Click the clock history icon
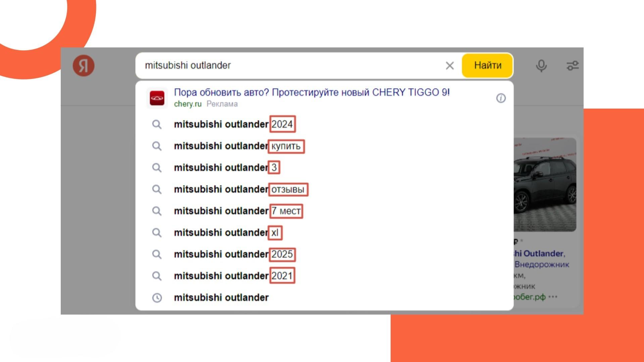644x362 pixels. pos(157,298)
